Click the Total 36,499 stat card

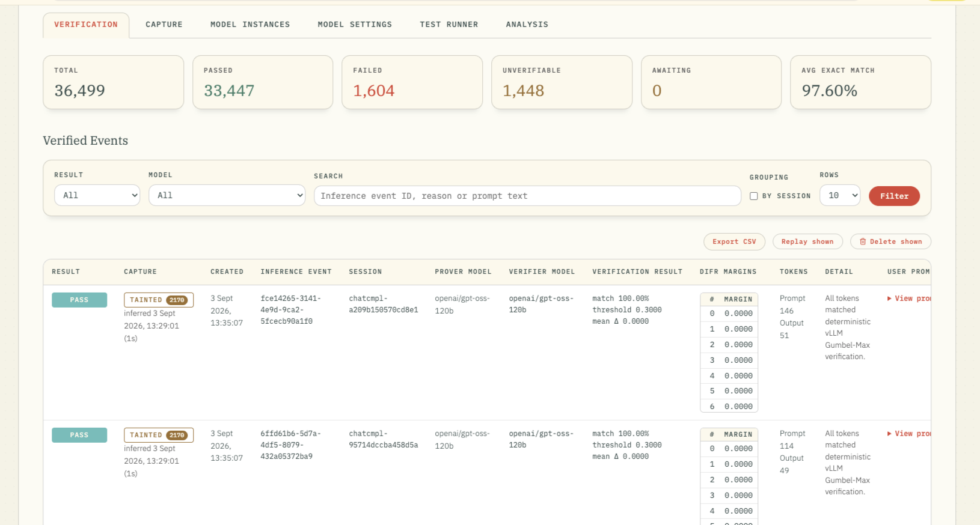point(114,82)
